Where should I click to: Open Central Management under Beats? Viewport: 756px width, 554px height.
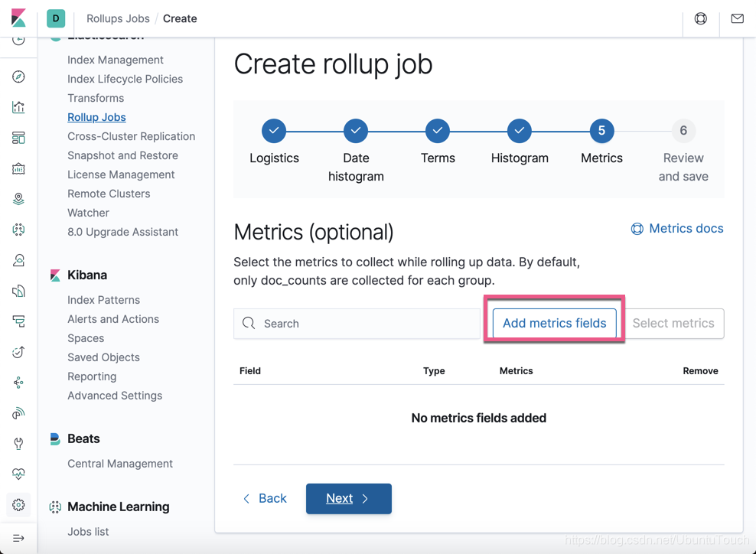120,464
